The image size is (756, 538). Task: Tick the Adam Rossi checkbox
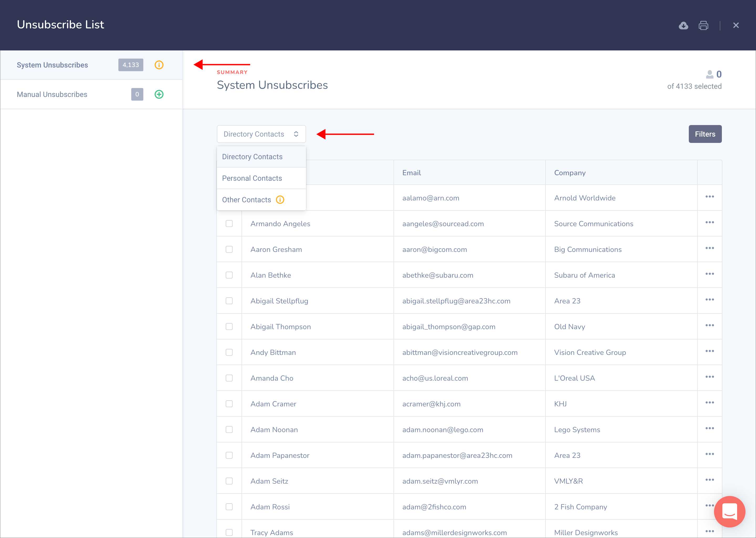pos(229,507)
